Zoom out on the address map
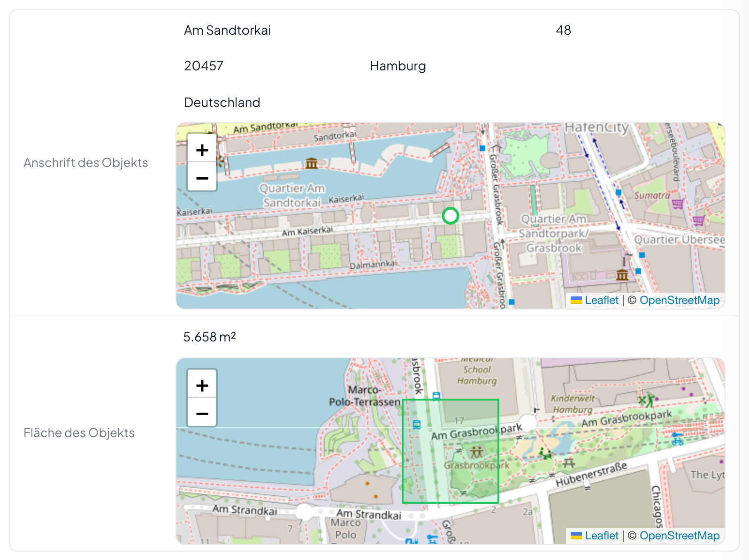This screenshot has height=560, width=749. pos(202,178)
